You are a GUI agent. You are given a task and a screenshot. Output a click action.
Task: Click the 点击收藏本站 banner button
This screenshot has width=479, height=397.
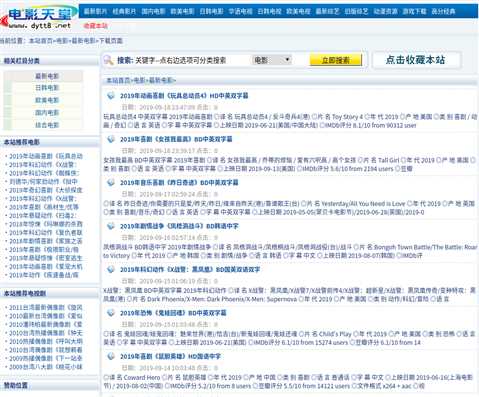tap(416, 60)
